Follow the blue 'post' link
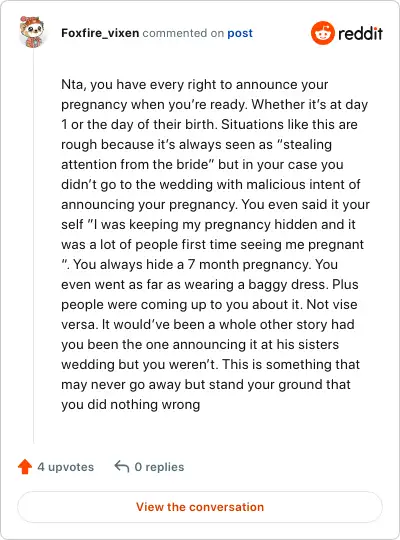400x540 pixels. pyautogui.click(x=240, y=33)
